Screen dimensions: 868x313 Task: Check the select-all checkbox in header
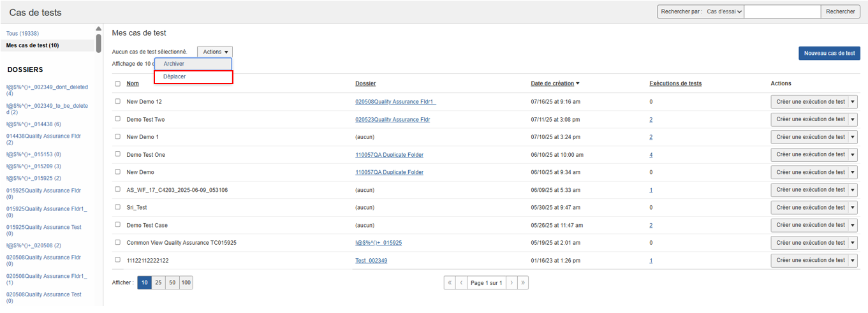point(117,84)
